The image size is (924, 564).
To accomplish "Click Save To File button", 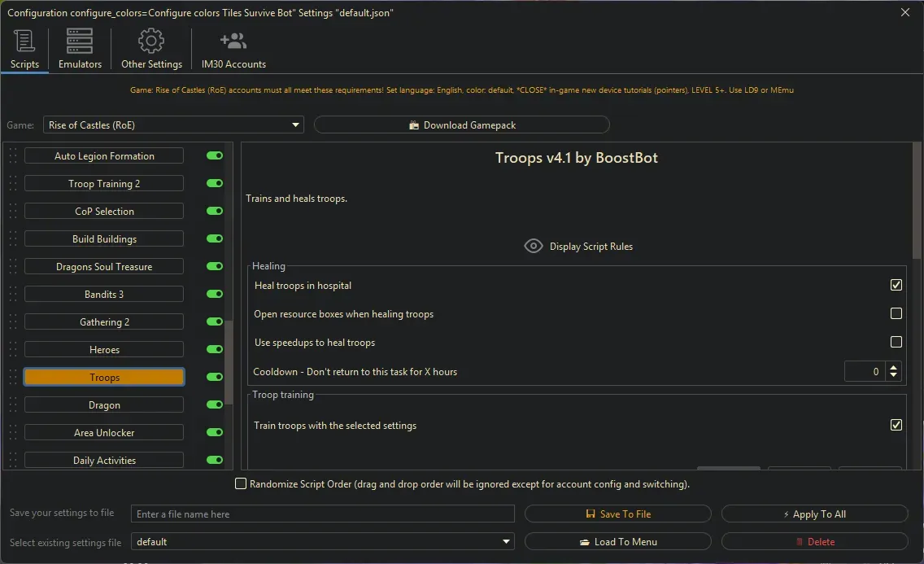I will [x=617, y=514].
